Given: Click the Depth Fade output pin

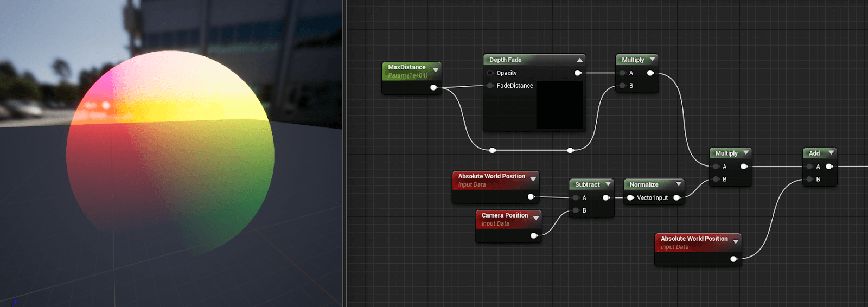Looking at the screenshot, I should [578, 73].
